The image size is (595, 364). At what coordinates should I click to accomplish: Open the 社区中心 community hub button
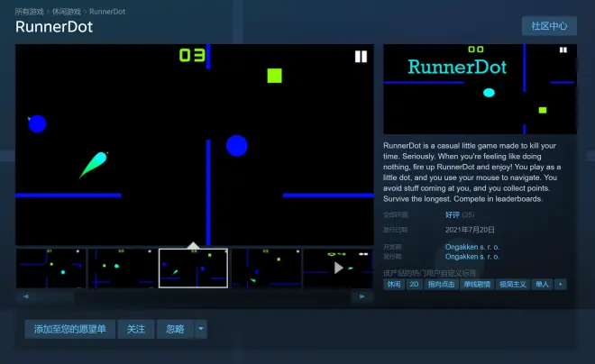tap(549, 26)
